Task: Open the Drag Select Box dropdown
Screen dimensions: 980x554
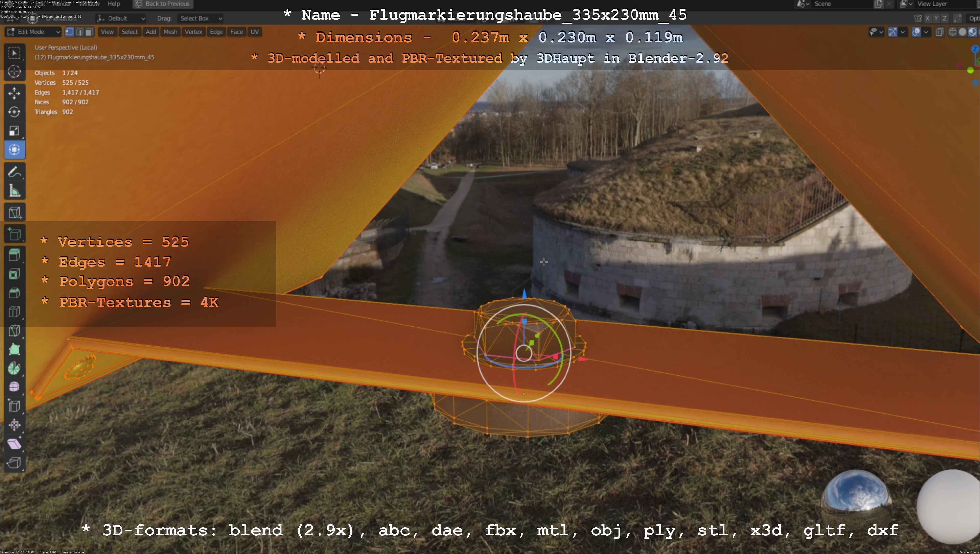Action: [x=200, y=18]
